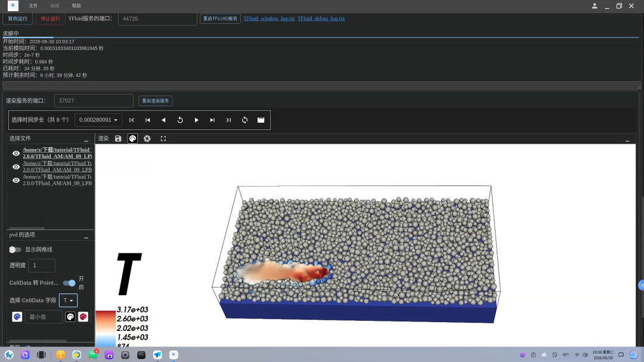
Task: Open the 编辑 menu
Action: [55, 6]
